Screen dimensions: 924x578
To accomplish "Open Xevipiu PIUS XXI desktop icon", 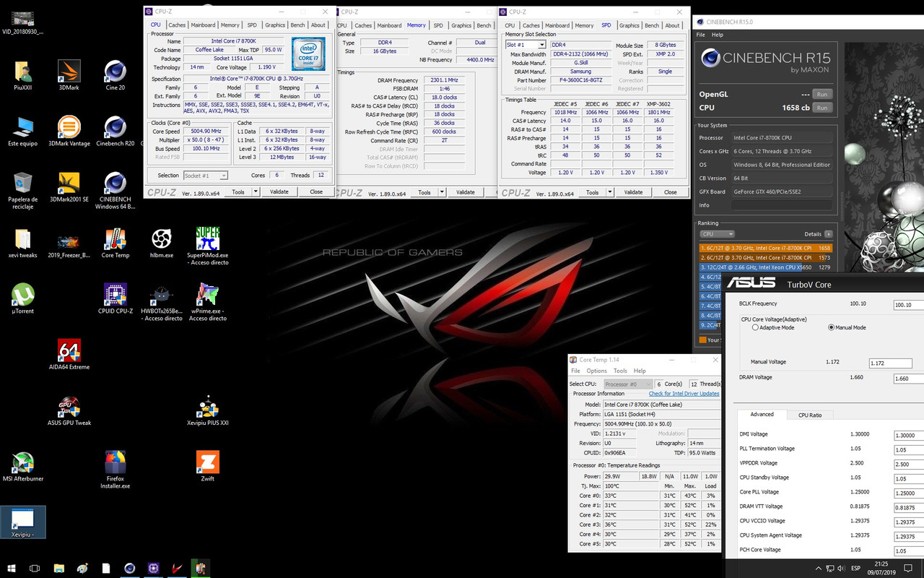I will click(x=208, y=412).
